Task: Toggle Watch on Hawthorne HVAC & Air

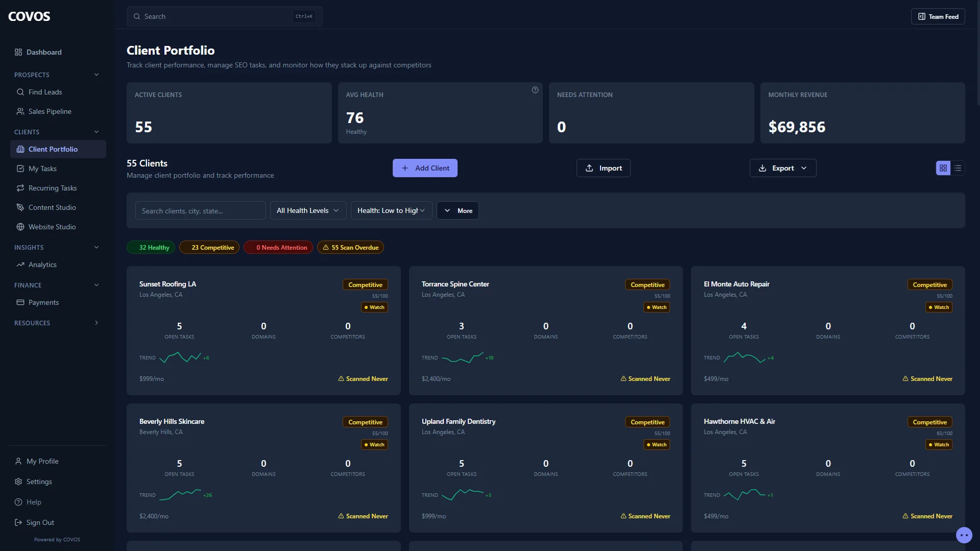Action: click(938, 445)
